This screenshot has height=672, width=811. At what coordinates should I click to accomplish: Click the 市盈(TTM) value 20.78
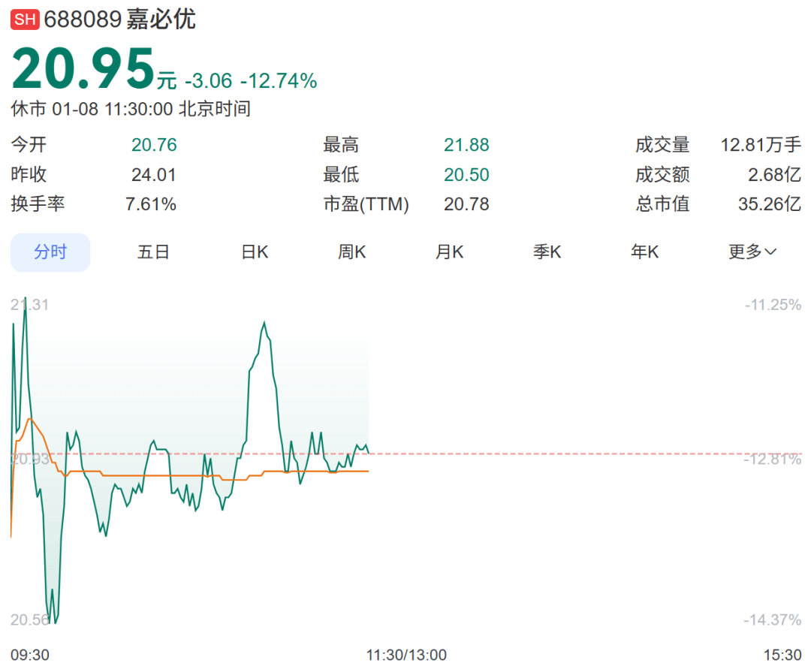click(466, 204)
